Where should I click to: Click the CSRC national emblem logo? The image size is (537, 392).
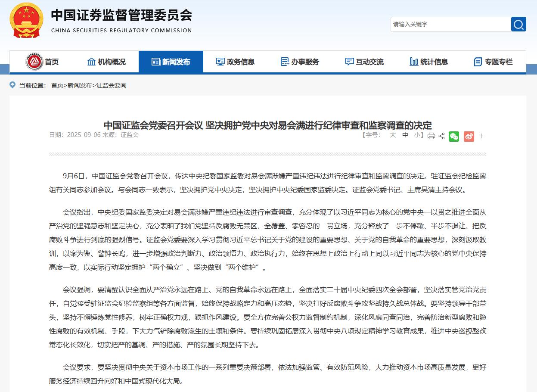pos(27,20)
